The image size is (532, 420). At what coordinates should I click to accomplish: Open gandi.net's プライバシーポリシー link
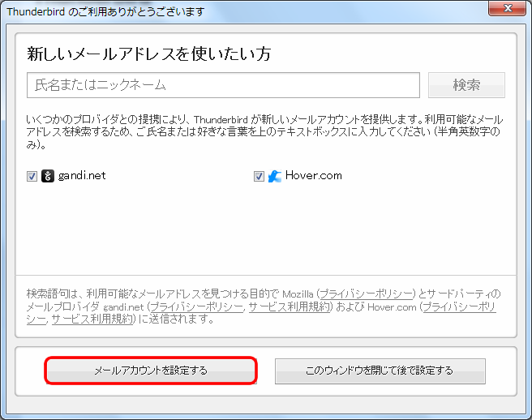[x=195, y=306]
